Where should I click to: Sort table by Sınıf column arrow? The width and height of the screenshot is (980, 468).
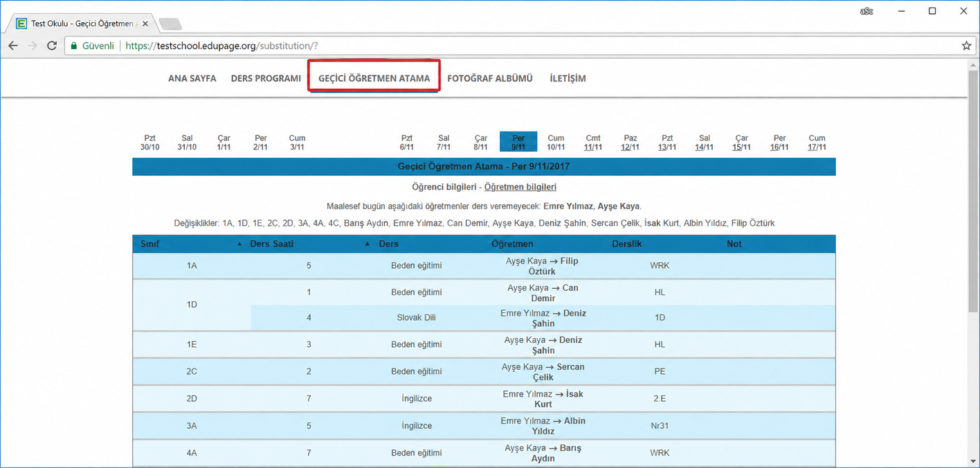click(240, 244)
